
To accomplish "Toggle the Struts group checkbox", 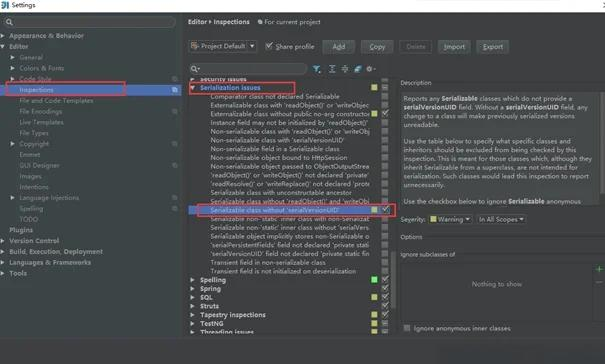I will point(385,306).
